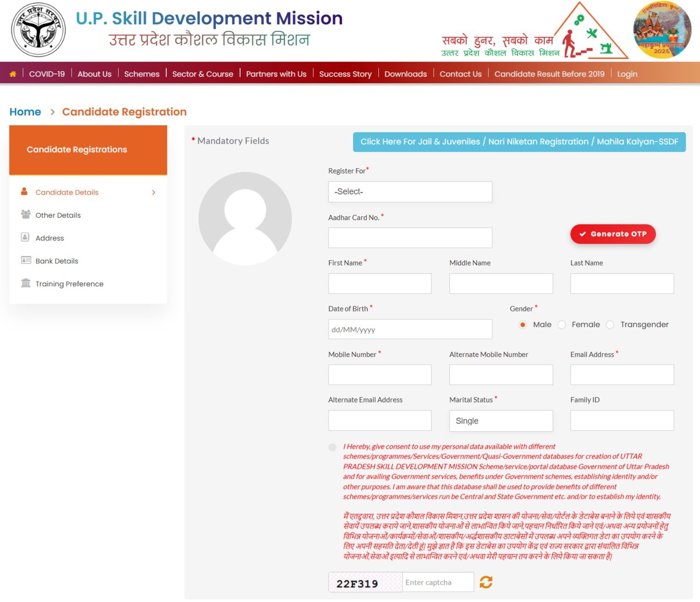Screen dimensions: 700x602
Task: Open the Downloads menu
Action: click(406, 74)
